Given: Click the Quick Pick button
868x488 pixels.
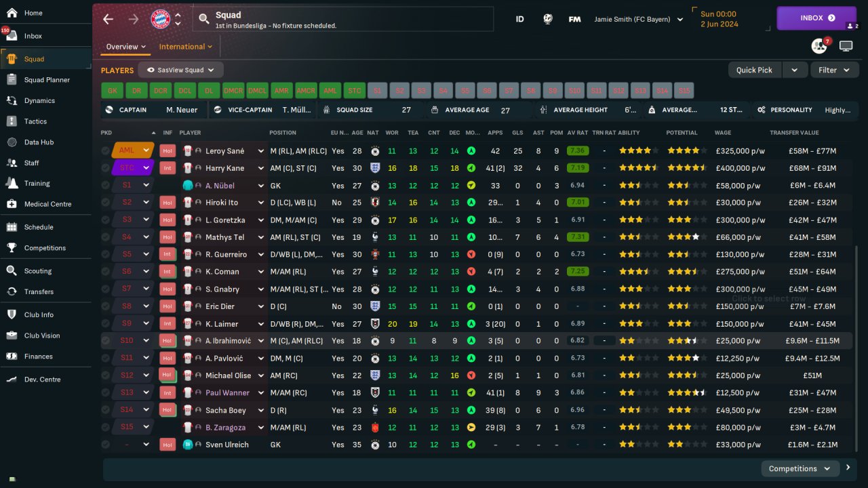Looking at the screenshot, I should 754,70.
